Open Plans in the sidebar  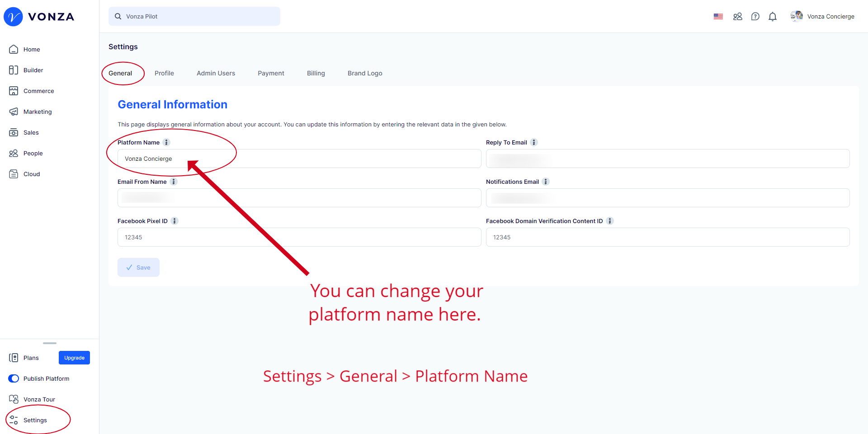[31, 358]
